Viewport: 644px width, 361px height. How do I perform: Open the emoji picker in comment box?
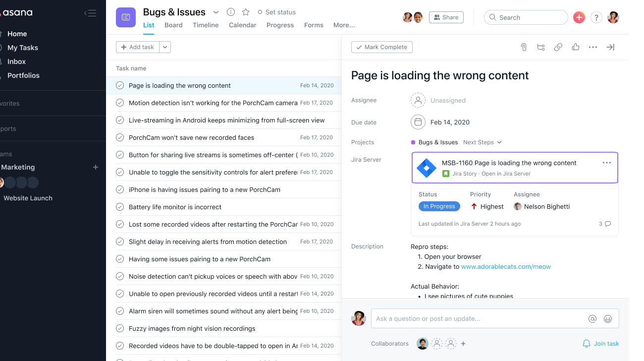(x=608, y=319)
